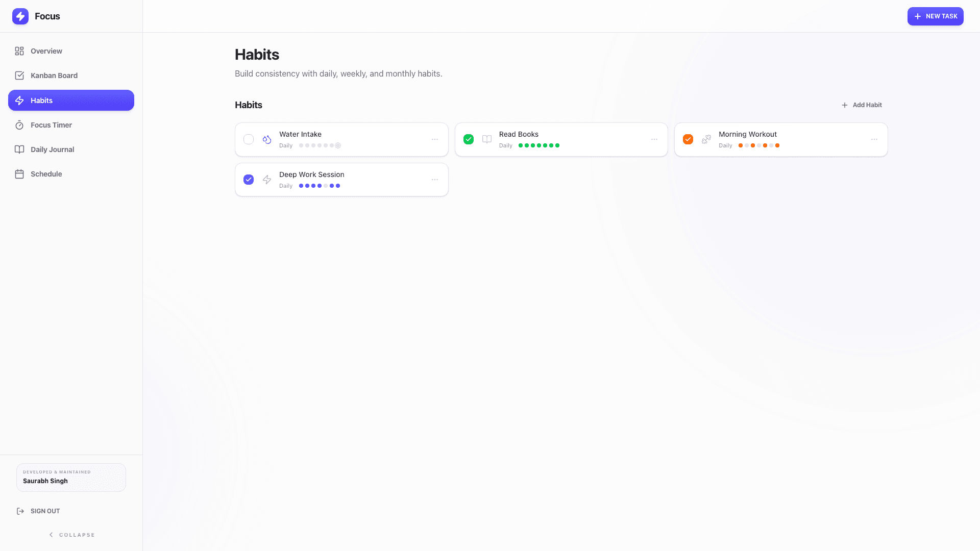The height and width of the screenshot is (551, 980).
Task: Click the sign out arrow icon
Action: click(20, 511)
